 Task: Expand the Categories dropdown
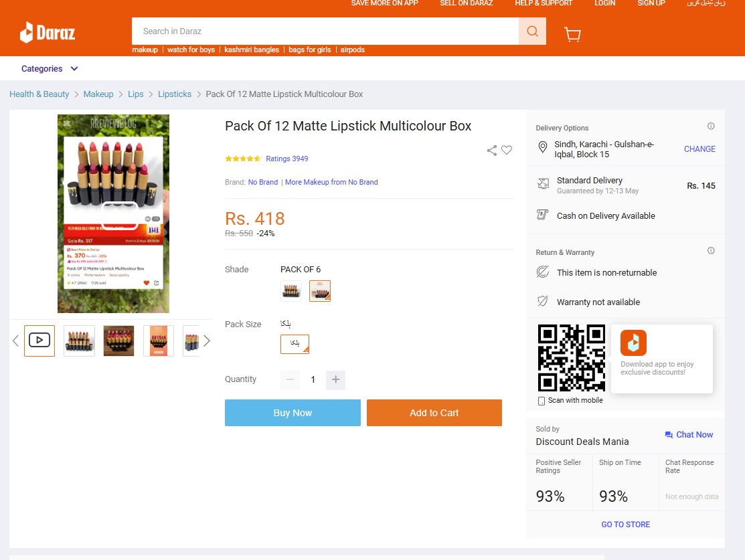pos(50,69)
